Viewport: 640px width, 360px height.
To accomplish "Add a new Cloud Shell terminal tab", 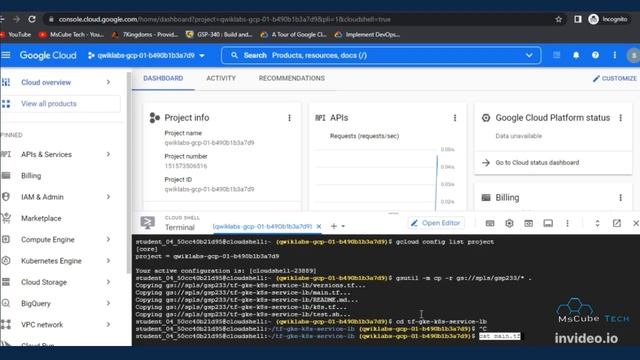I will tap(333, 226).
